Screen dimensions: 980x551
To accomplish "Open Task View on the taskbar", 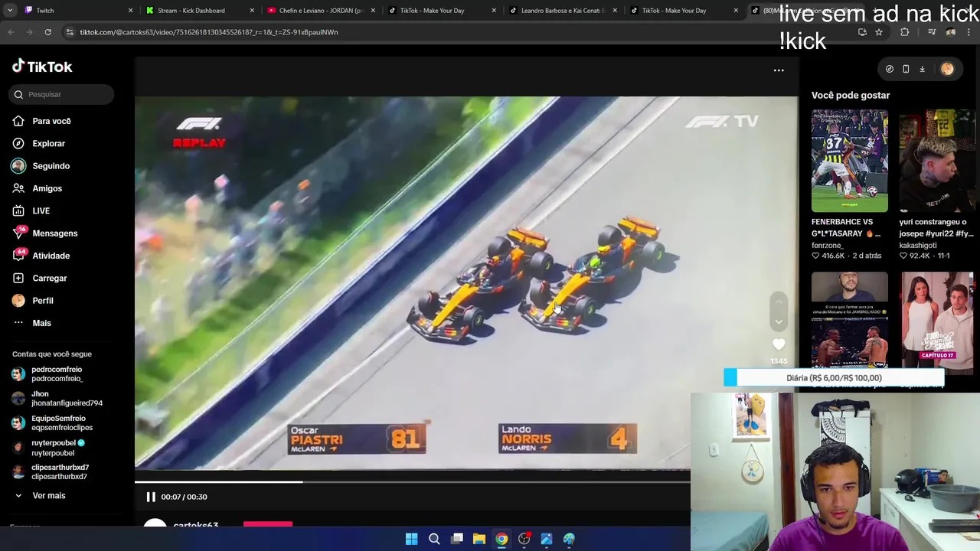I will coord(457,539).
